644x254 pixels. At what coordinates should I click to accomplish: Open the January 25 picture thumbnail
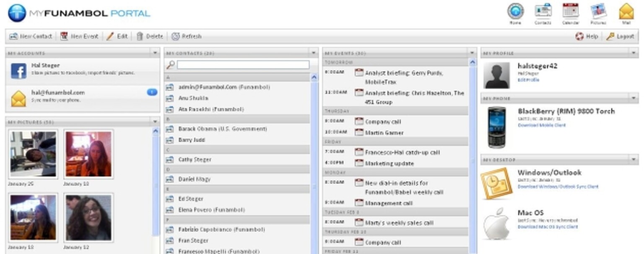[33, 154]
